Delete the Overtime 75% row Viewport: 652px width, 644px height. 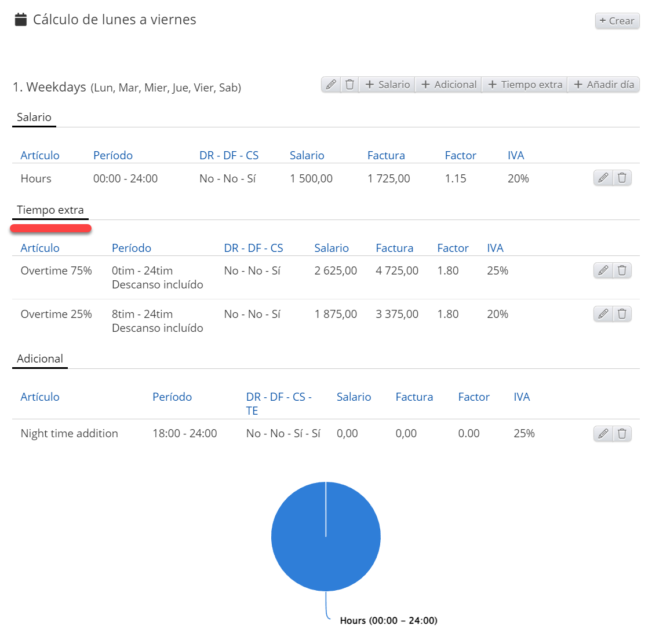click(622, 270)
